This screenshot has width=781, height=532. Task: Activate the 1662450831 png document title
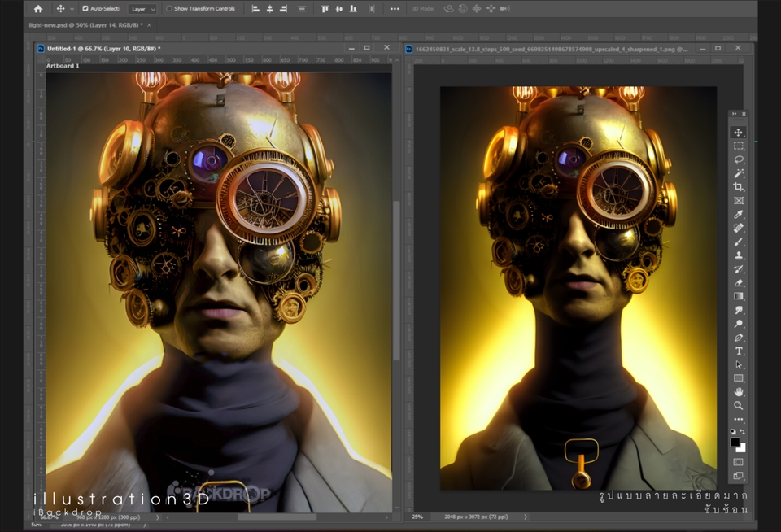[x=552, y=49]
